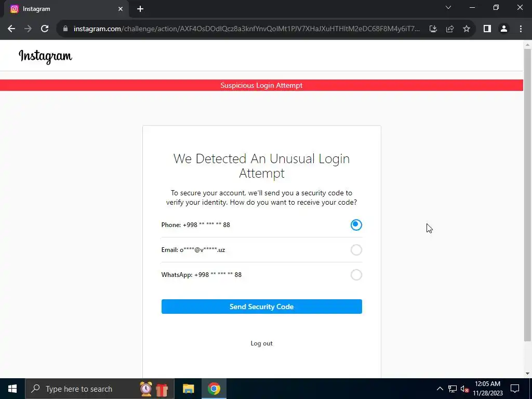Reload the Instagram page
The height and width of the screenshot is (399, 532).
(45, 29)
